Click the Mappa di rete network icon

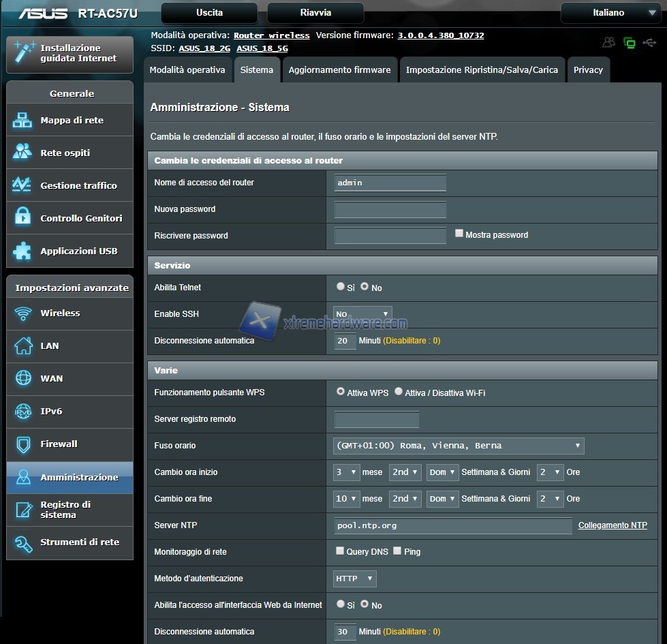(x=22, y=121)
